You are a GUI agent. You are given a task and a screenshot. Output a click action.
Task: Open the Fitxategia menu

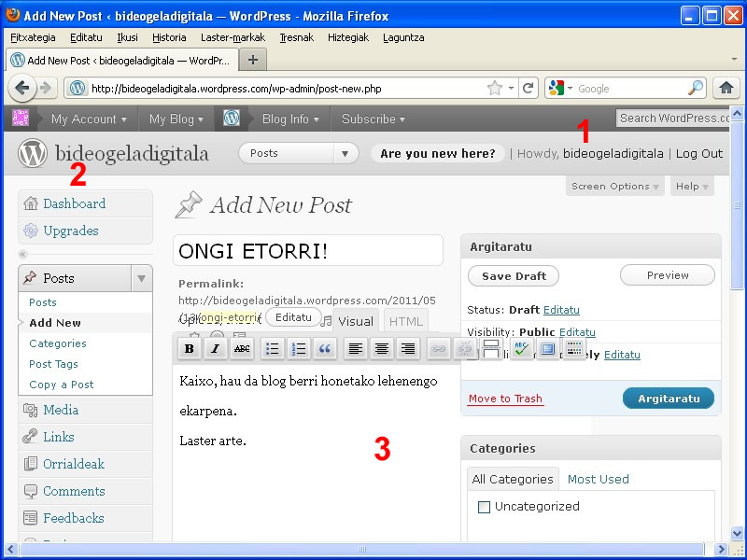click(33, 37)
